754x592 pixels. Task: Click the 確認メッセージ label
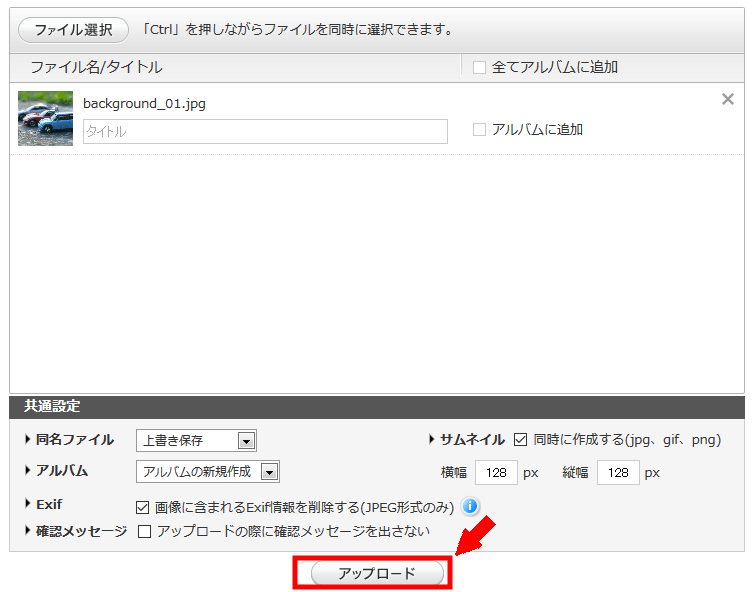(x=81, y=531)
